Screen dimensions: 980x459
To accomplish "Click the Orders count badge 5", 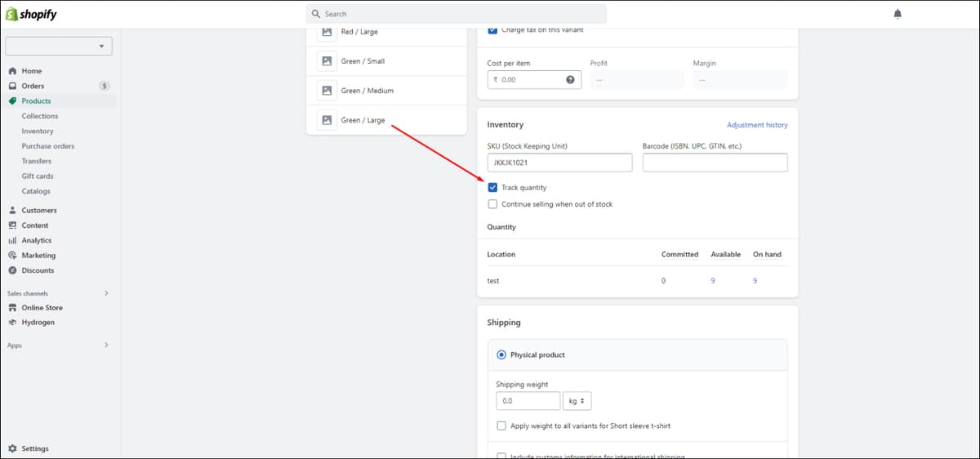I will [104, 86].
